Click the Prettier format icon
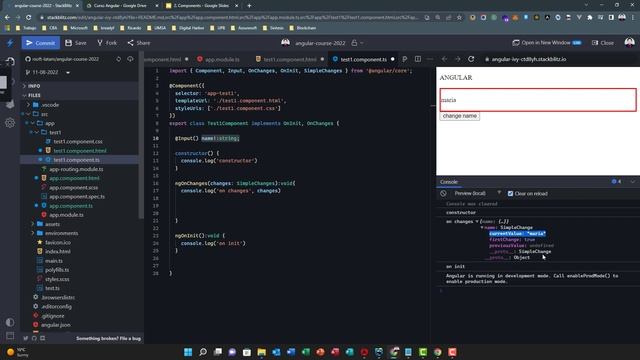 point(404,59)
